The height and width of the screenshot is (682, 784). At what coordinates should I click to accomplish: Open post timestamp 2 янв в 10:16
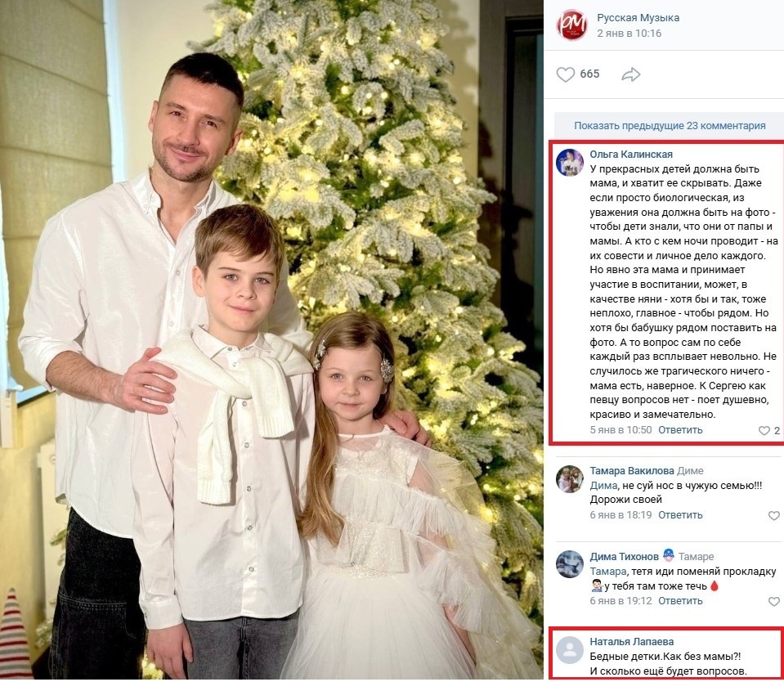point(629,34)
